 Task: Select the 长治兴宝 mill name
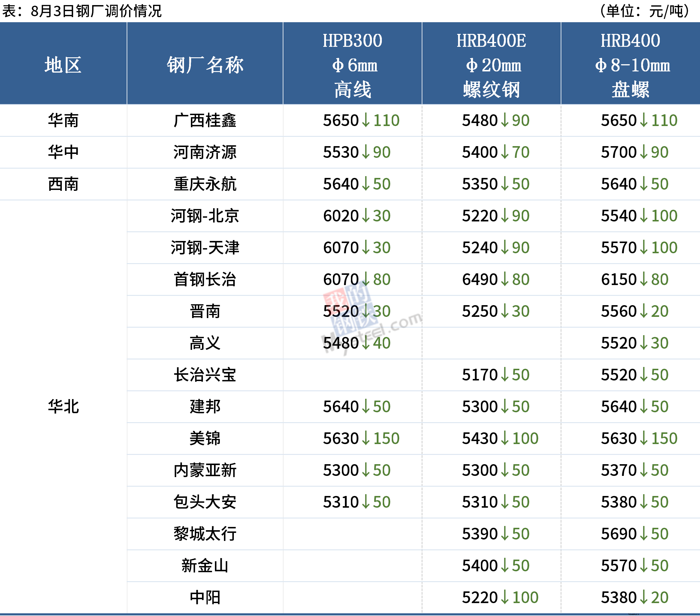click(x=205, y=374)
